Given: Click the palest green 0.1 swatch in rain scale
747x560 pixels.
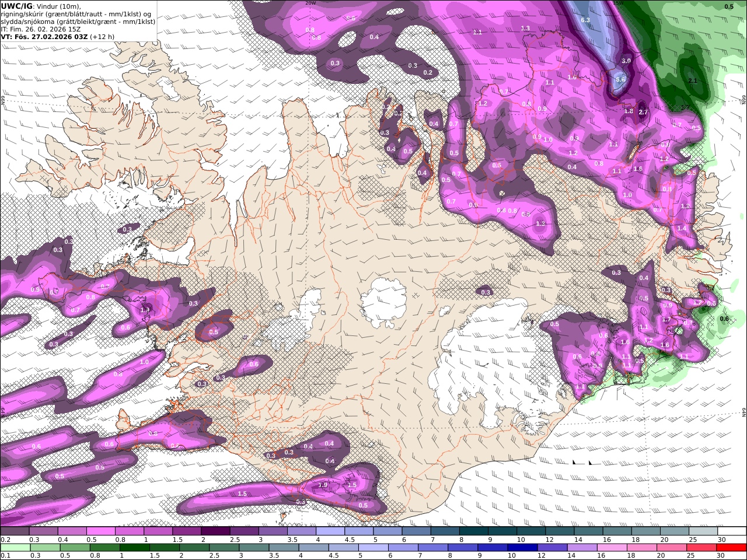Looking at the screenshot, I should pos(15,547).
